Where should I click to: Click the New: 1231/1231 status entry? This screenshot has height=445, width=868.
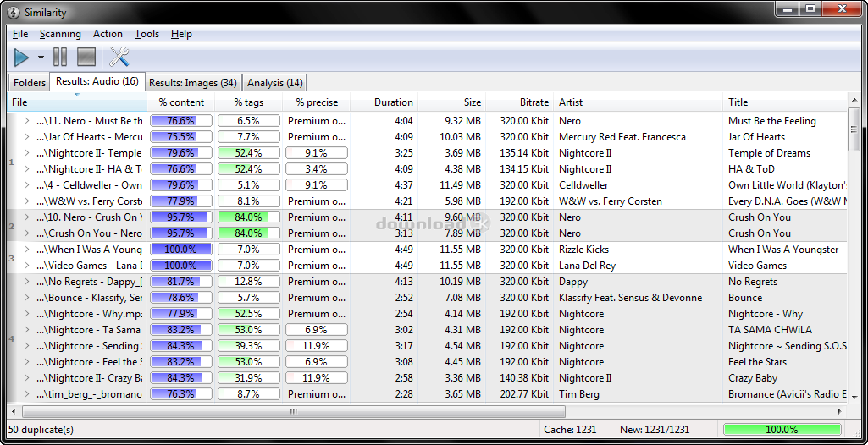[x=656, y=430]
